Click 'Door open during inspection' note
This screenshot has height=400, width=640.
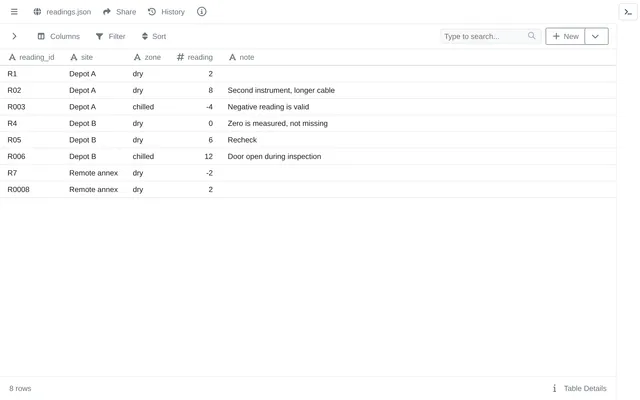coord(274,156)
